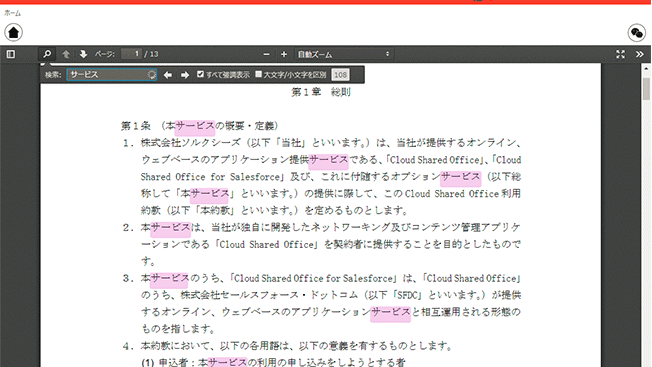652x367 pixels.
Task: Click the Home icon button
Action: point(13,32)
